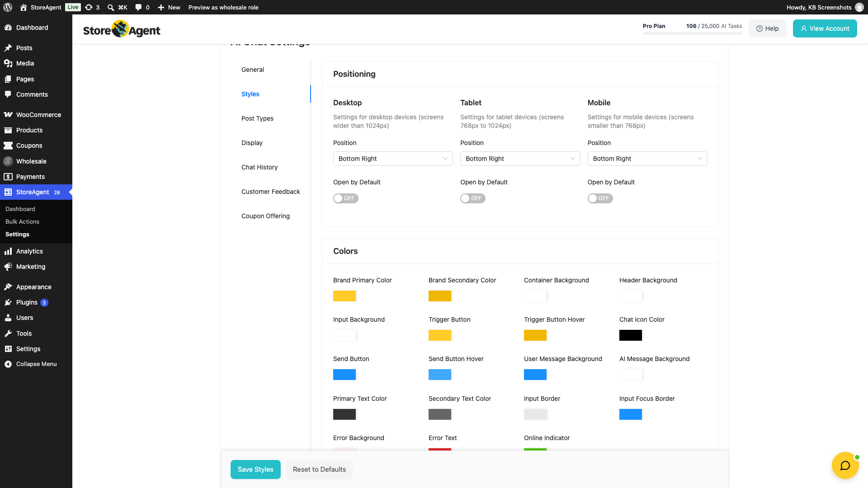
Task: Click Preview as wholesale role
Action: coord(223,7)
